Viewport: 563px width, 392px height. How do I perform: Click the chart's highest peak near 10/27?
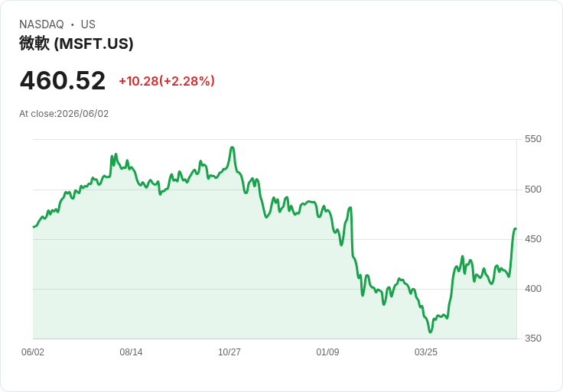[233, 147]
